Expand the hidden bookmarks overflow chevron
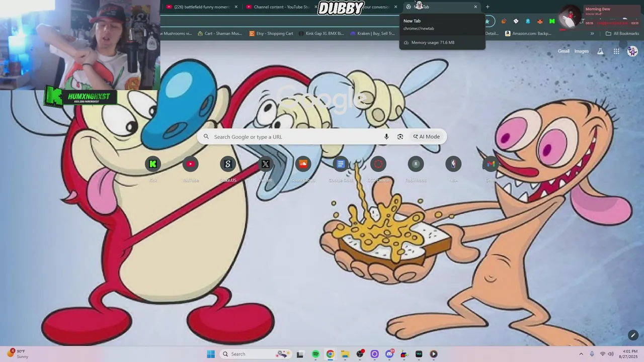Viewport: 644px width, 362px height. pos(592,34)
